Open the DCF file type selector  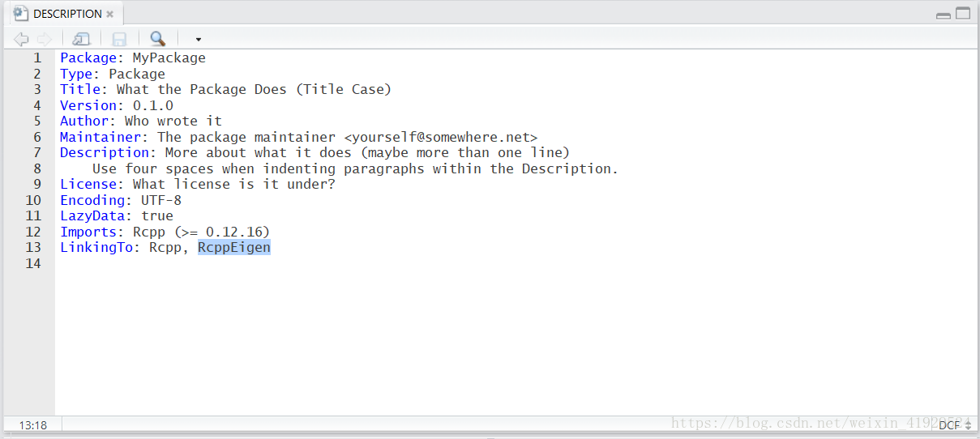coord(955,424)
